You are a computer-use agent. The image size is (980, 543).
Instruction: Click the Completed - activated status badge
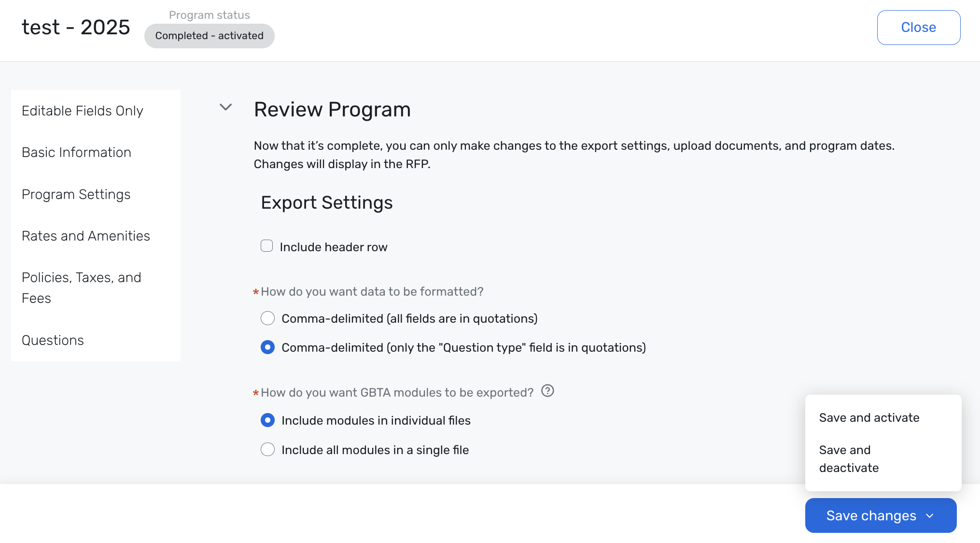pos(210,36)
